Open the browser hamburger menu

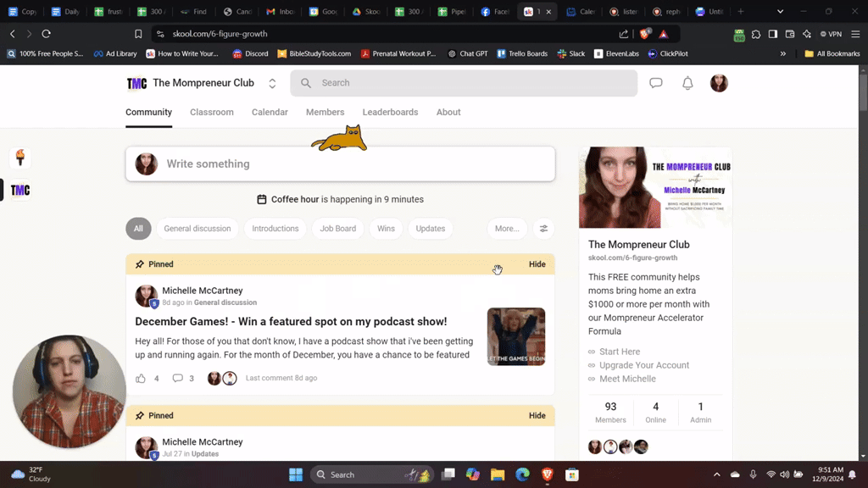coord(855,34)
